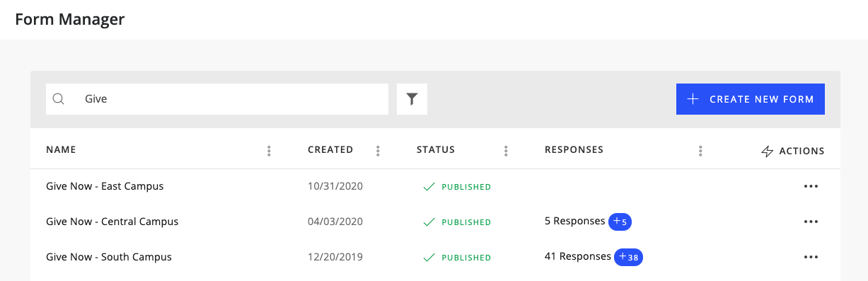Click the search magnifier icon
This screenshot has width=868, height=281.
click(59, 99)
